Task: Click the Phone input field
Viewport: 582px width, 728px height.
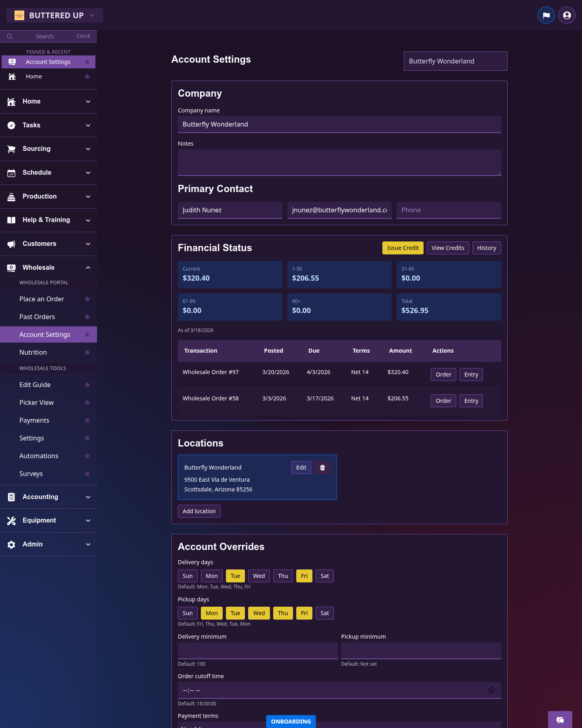Action: pos(449,210)
